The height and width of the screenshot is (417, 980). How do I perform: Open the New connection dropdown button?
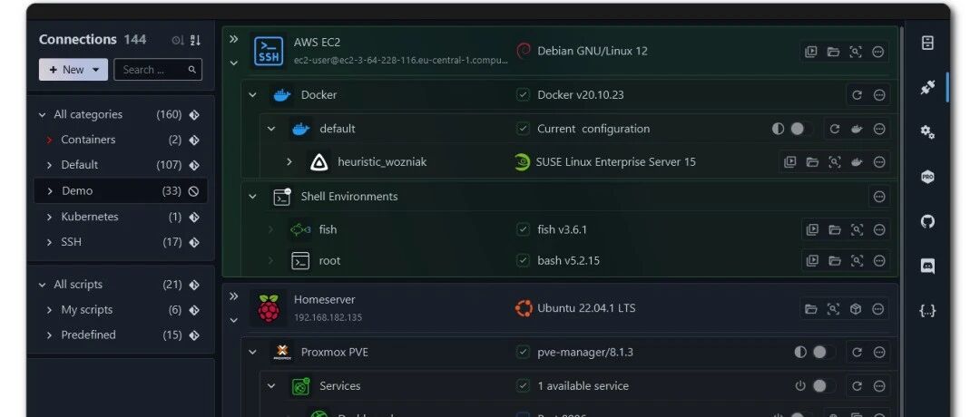73,70
